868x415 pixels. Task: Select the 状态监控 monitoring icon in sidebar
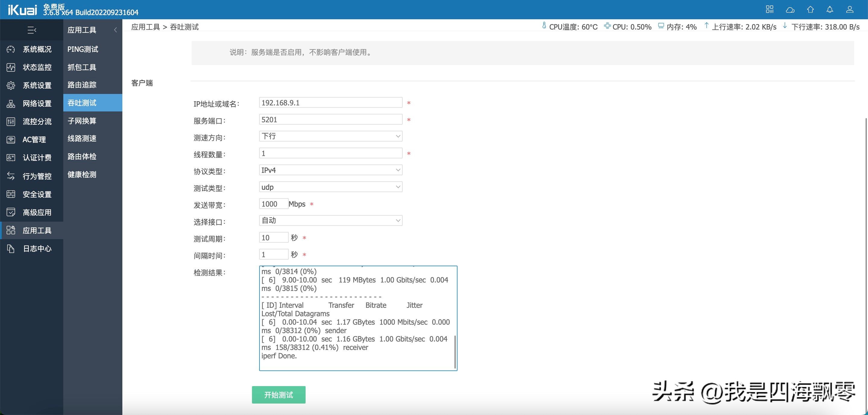point(11,67)
